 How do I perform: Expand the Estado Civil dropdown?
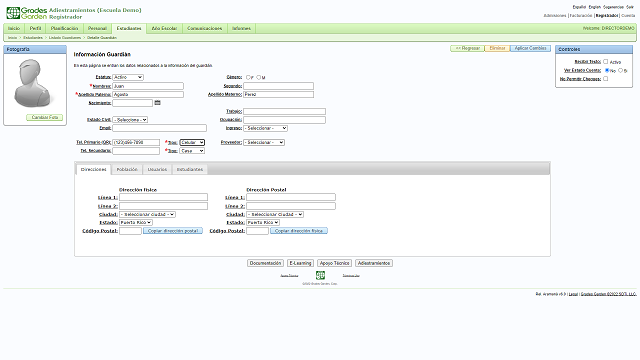pos(130,120)
